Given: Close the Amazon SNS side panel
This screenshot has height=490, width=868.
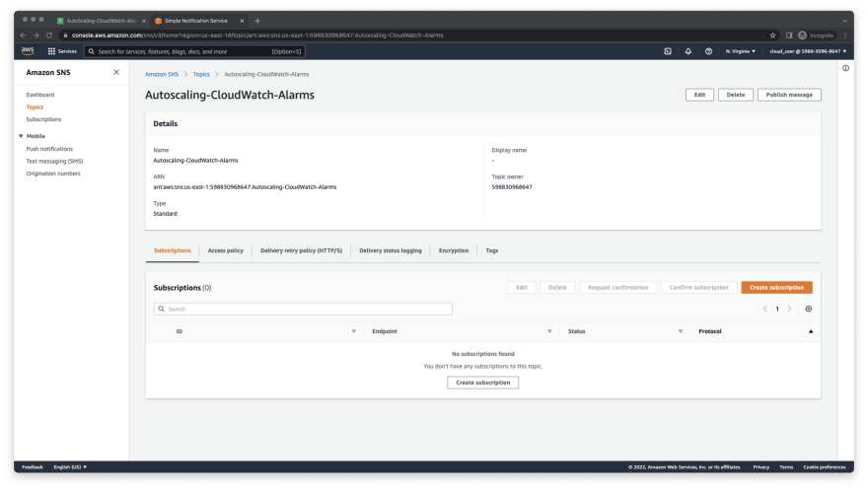Looking at the screenshot, I should 116,72.
